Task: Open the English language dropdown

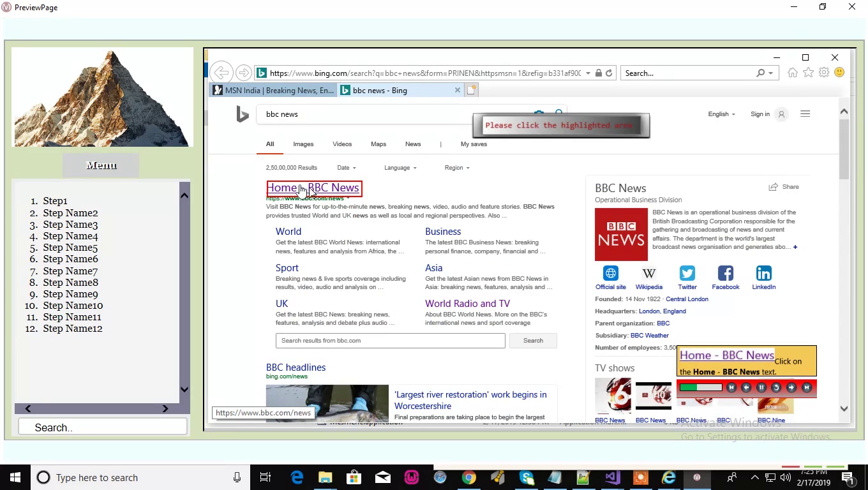Action: tap(721, 114)
